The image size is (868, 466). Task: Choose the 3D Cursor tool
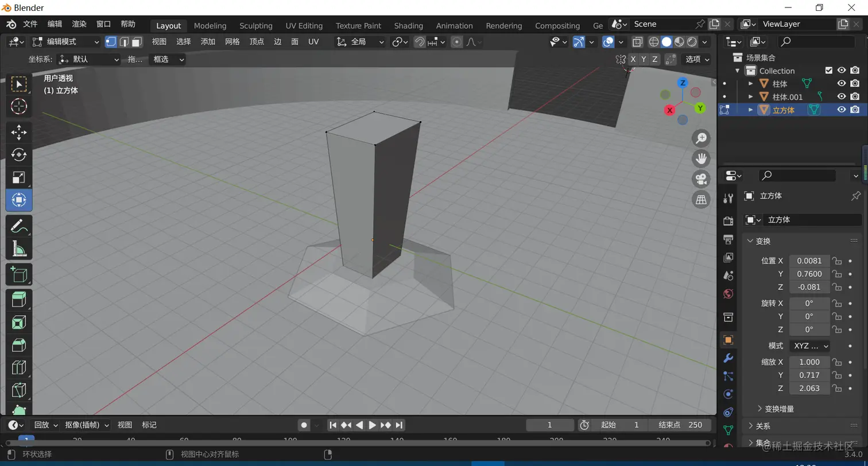(x=19, y=106)
